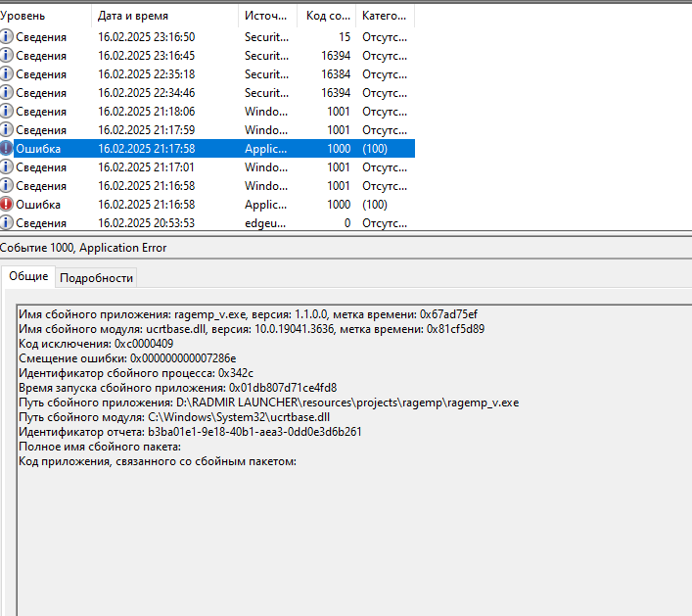Click info icon of 21:18:06 event row
Image resolution: width=692 pixels, height=616 pixels.
(x=6, y=111)
